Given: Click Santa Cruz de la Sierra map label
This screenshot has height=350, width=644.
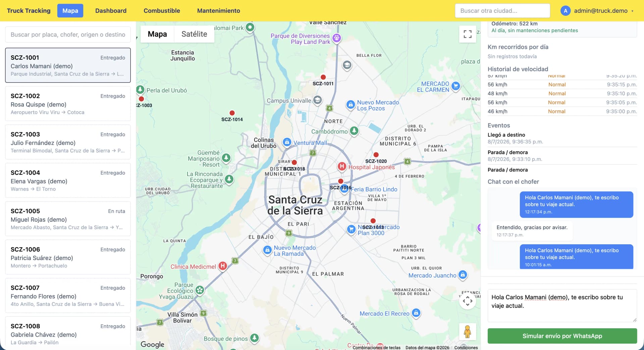Looking at the screenshot, I should tap(295, 205).
